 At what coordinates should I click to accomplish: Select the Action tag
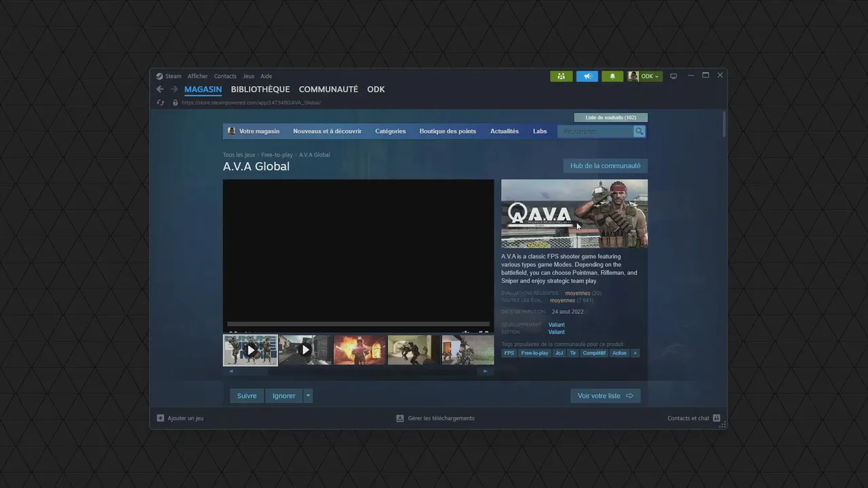(620, 353)
